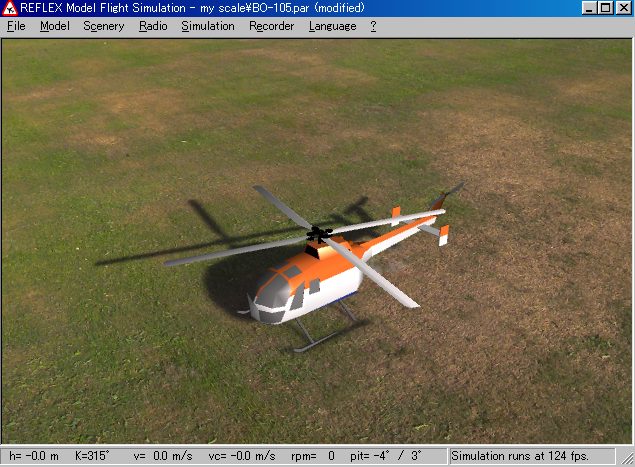Click the window resize grip in status bar
635x467 pixels.
626,458
